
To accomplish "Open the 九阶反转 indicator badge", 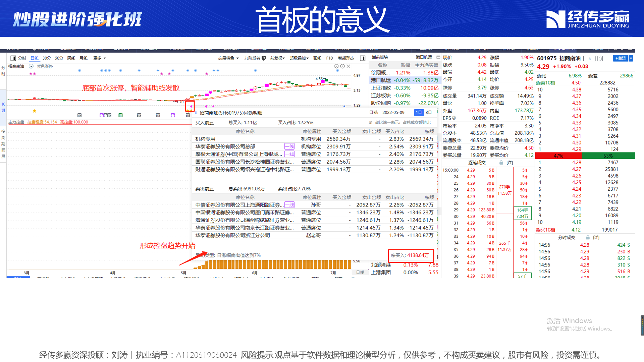I will click(264, 58).
